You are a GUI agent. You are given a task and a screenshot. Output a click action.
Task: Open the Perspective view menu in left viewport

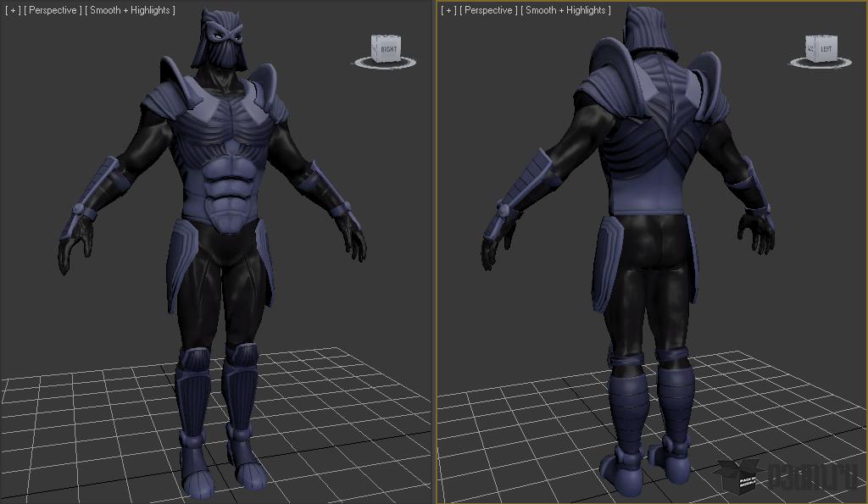[x=53, y=10]
